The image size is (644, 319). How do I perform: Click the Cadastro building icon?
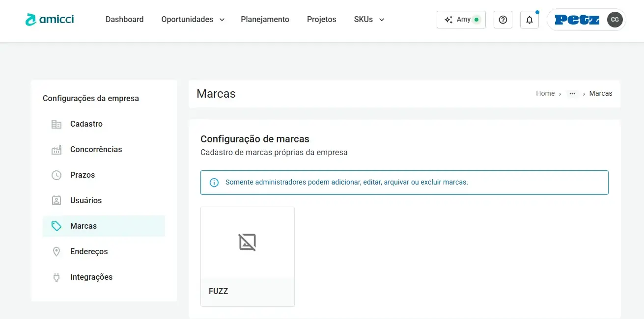(56, 124)
